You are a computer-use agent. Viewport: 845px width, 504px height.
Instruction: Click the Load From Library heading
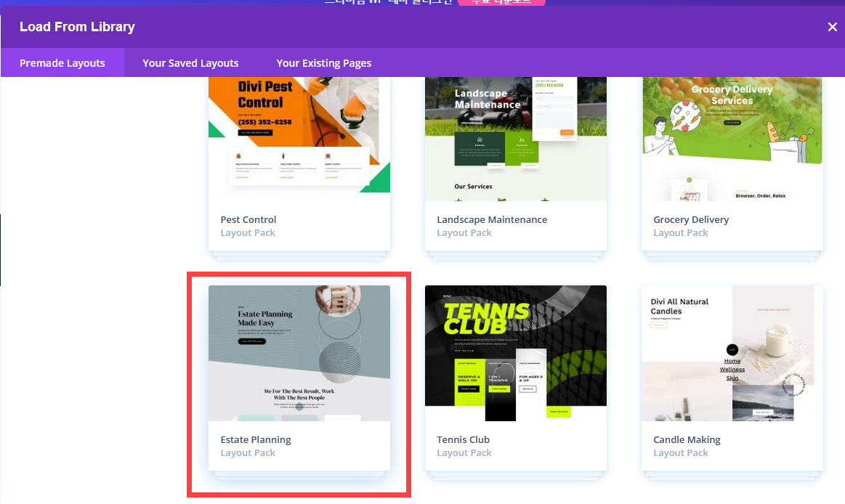77,27
